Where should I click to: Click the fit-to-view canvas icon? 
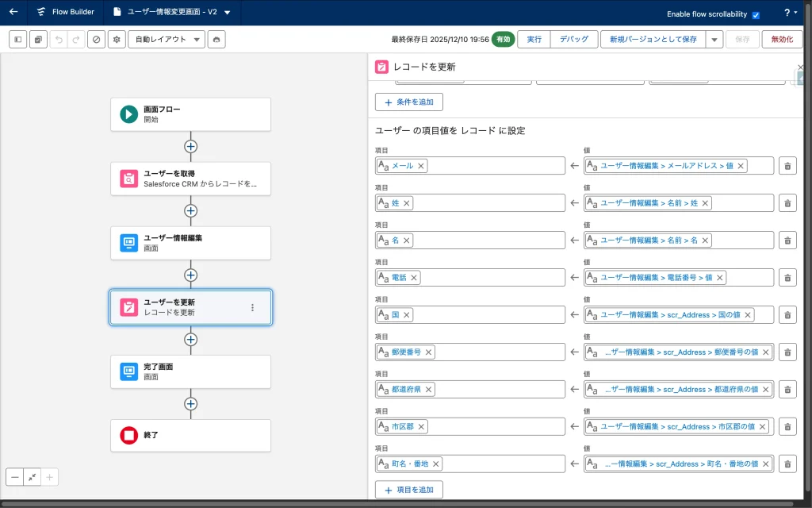coord(33,477)
